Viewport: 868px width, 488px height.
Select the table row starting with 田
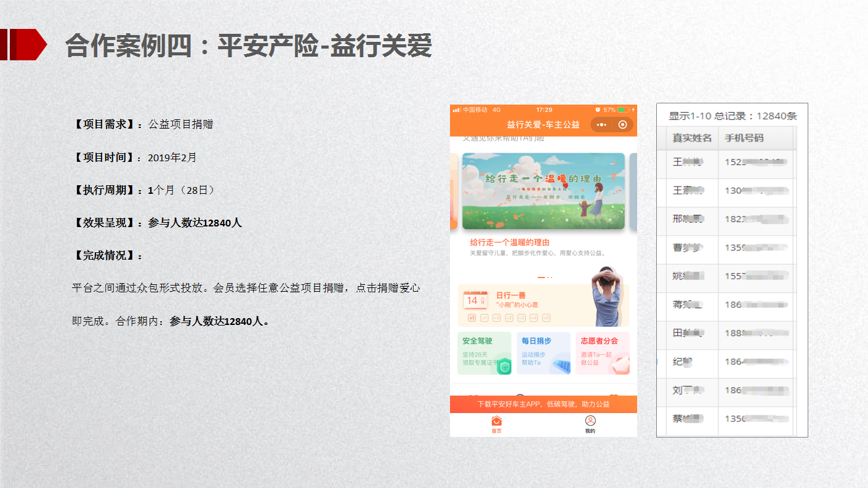(726, 334)
